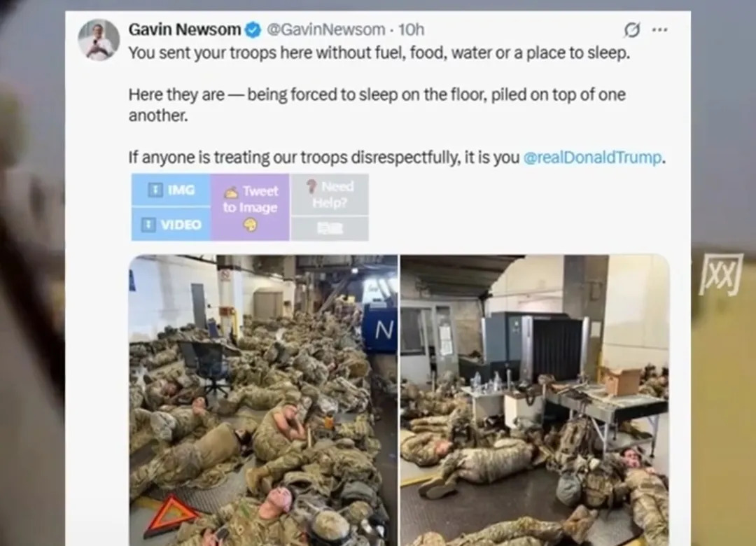
Task: Open the 10h timestamp link
Action: point(412,30)
